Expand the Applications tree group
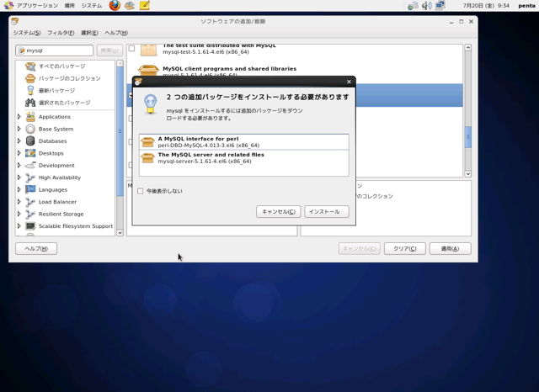This screenshot has width=539, height=392. tap(19, 117)
